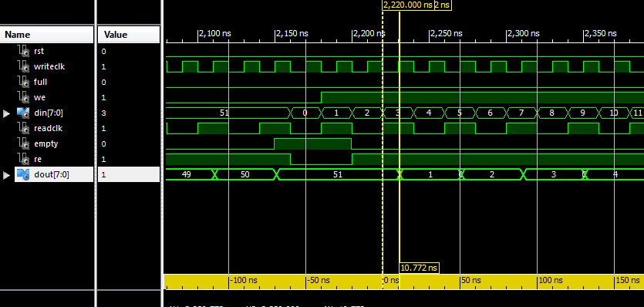The image size is (644, 307).
Task: Select the rst signal icon
Action: (23, 52)
